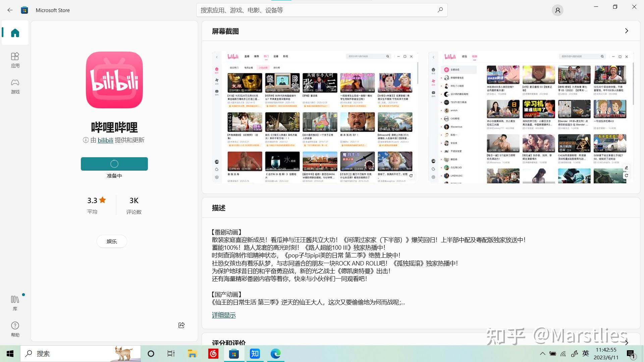Go back with the arrow icon
Screen dimensions: 644x362
pos(10,10)
